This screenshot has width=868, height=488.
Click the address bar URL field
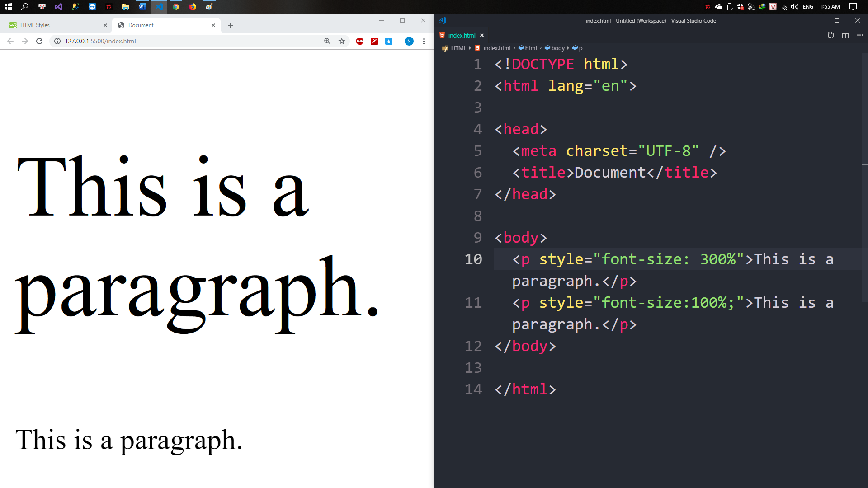(x=181, y=41)
